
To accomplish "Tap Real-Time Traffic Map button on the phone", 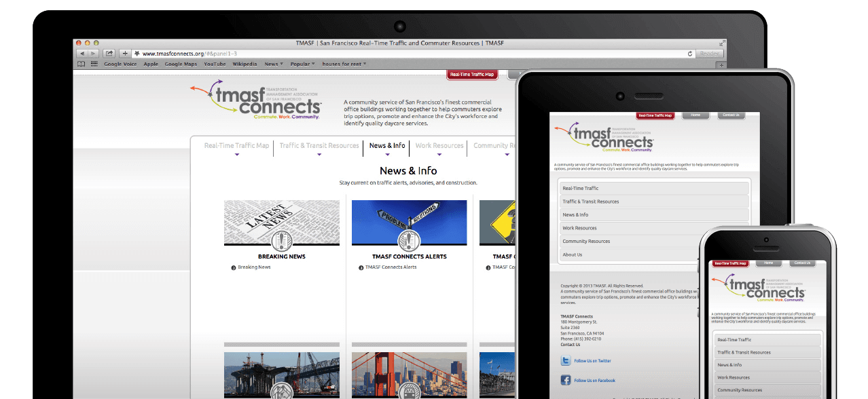I will click(x=730, y=263).
